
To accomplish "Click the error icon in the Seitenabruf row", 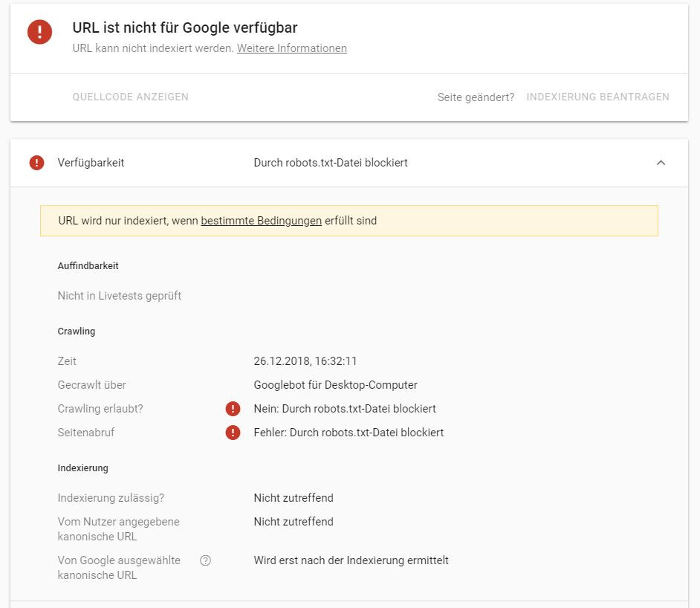I will [233, 432].
